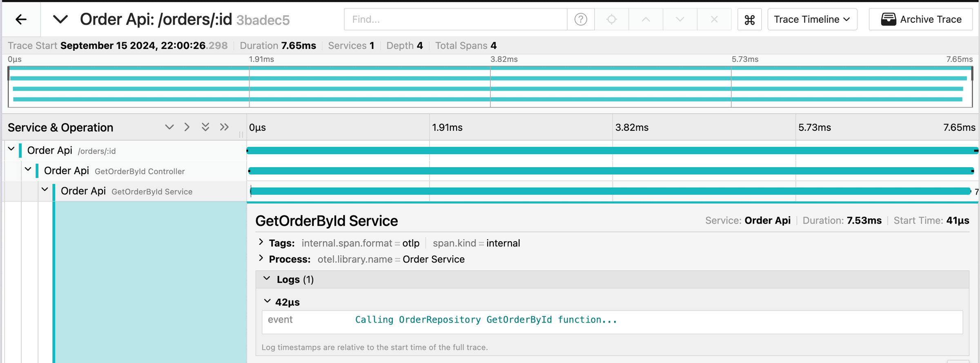Click into the Find search field
Image resolution: width=980 pixels, height=363 pixels.
coord(455,19)
